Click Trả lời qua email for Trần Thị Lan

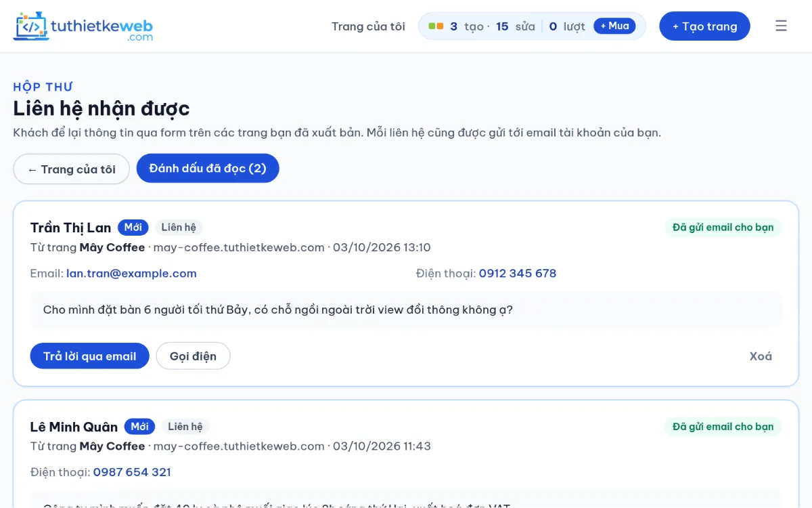pyautogui.click(x=89, y=356)
